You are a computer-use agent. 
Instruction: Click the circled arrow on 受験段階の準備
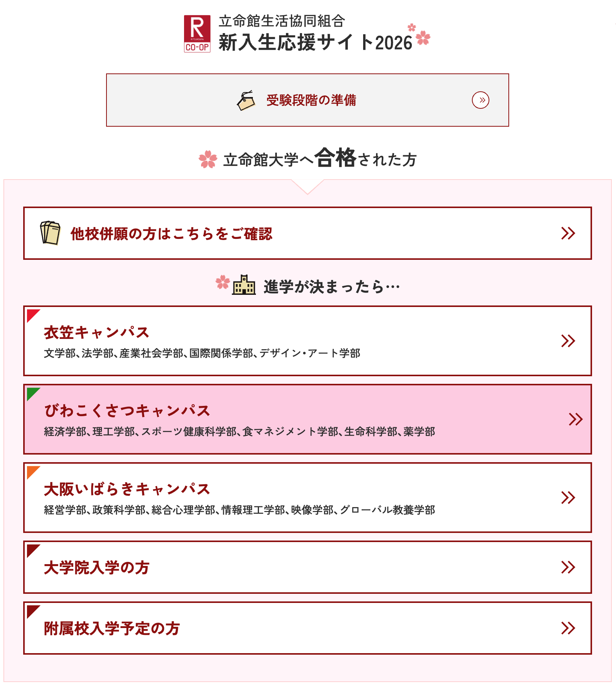[480, 100]
